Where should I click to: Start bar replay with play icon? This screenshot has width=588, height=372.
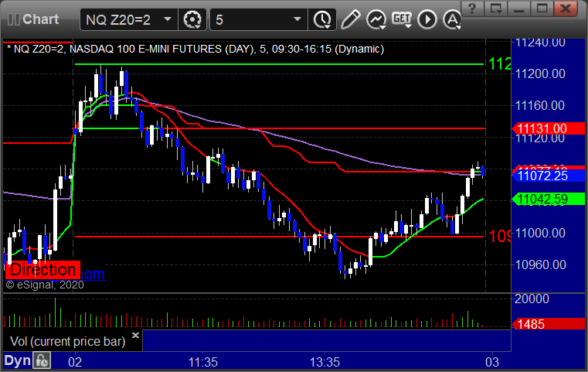pos(427,19)
